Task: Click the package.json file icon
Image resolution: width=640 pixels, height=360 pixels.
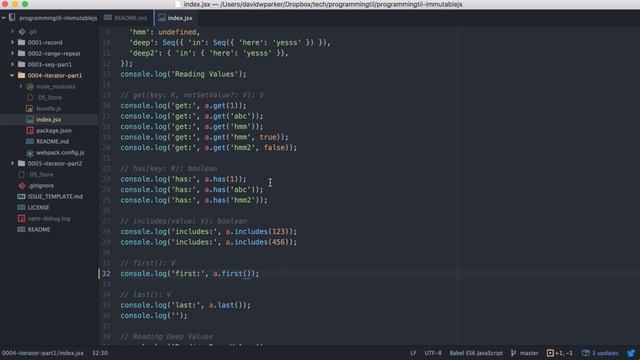Action: pos(30,131)
